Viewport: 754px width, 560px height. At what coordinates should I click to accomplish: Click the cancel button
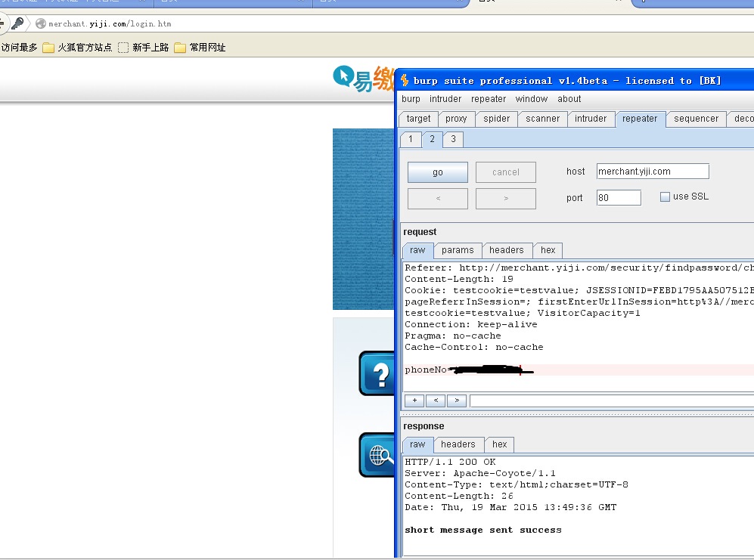click(506, 172)
